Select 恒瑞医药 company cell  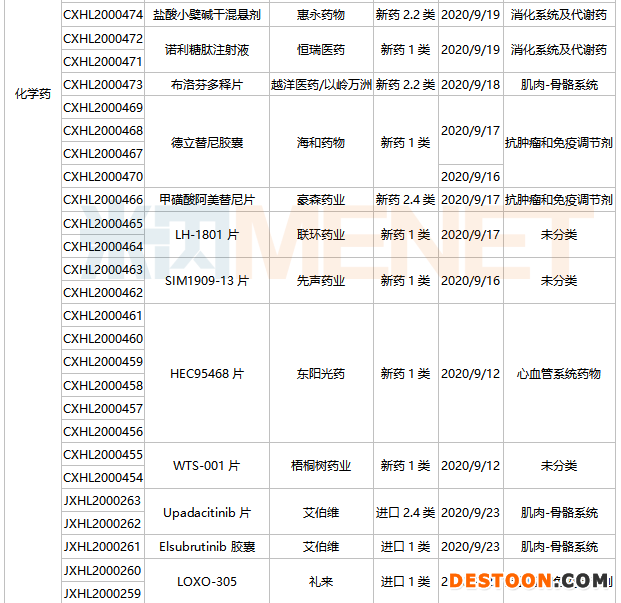(x=321, y=50)
